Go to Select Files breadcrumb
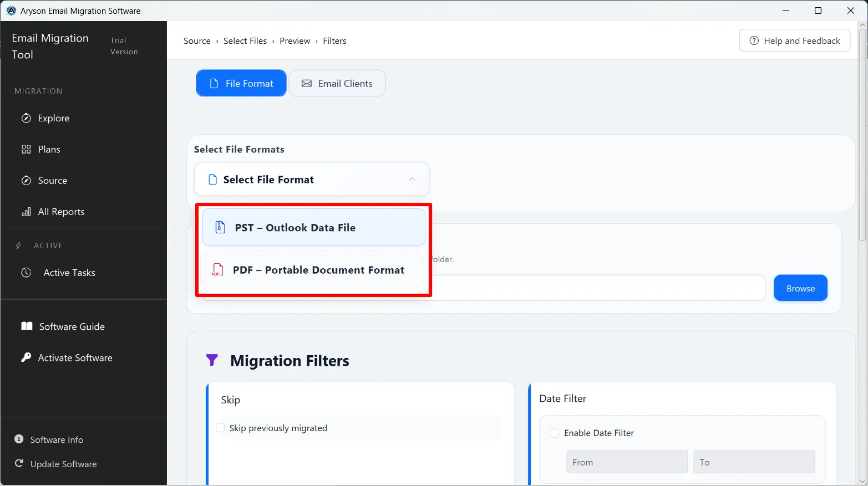The height and width of the screenshot is (486, 868). click(x=245, y=40)
